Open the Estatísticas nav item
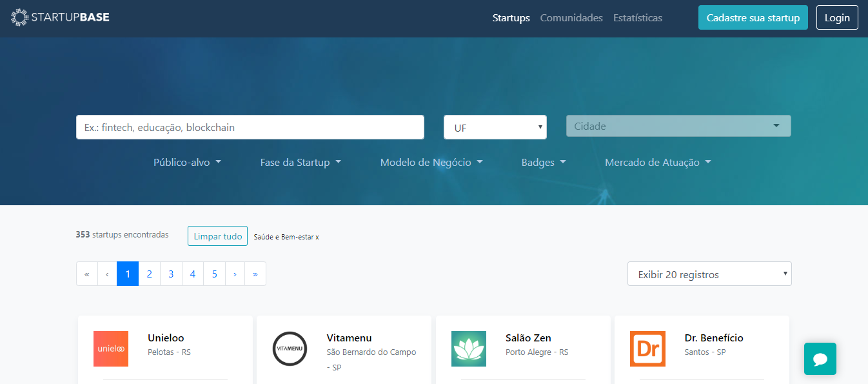This screenshot has width=868, height=384. click(x=638, y=18)
